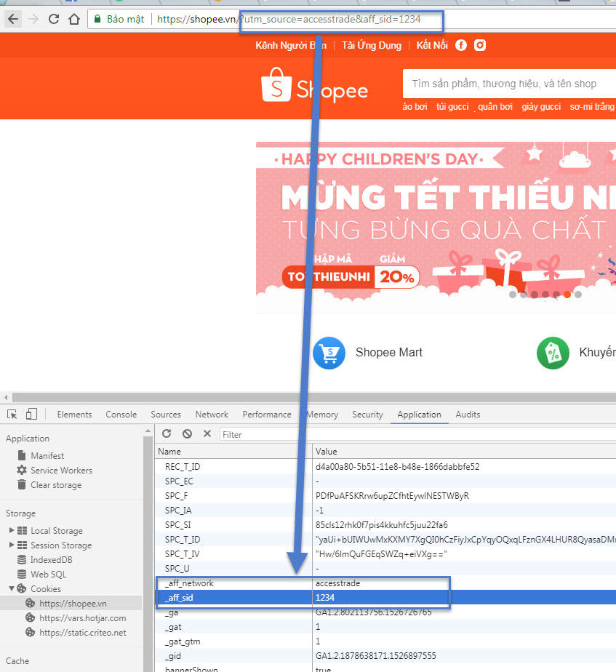Screen dimensions: 616x672
Task: Switch to the Console tab
Action: coord(121,415)
